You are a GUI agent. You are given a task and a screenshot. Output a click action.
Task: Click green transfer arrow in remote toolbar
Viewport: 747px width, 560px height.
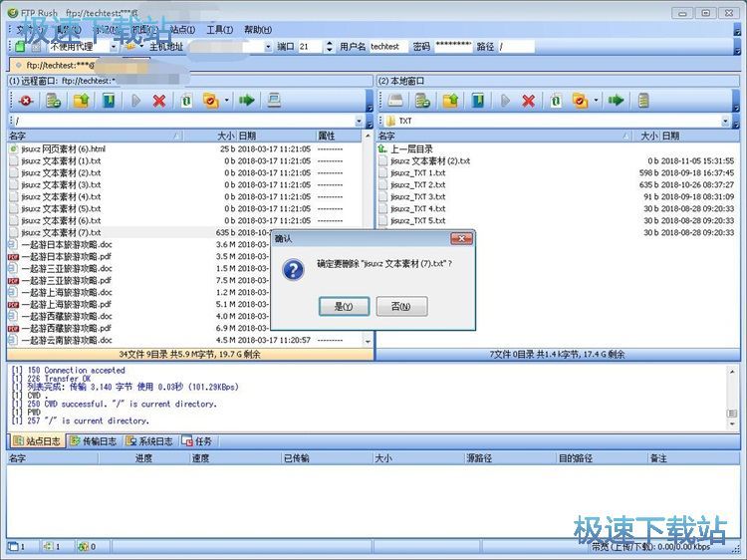[247, 101]
